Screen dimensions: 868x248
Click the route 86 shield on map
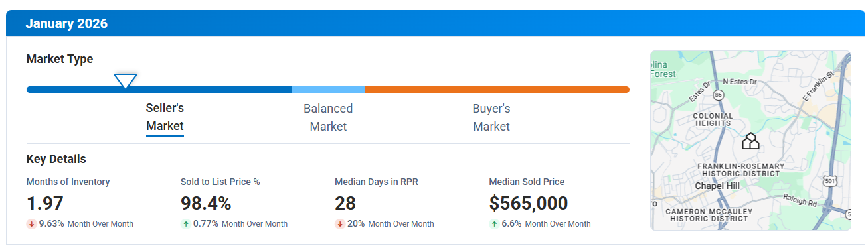point(718,96)
